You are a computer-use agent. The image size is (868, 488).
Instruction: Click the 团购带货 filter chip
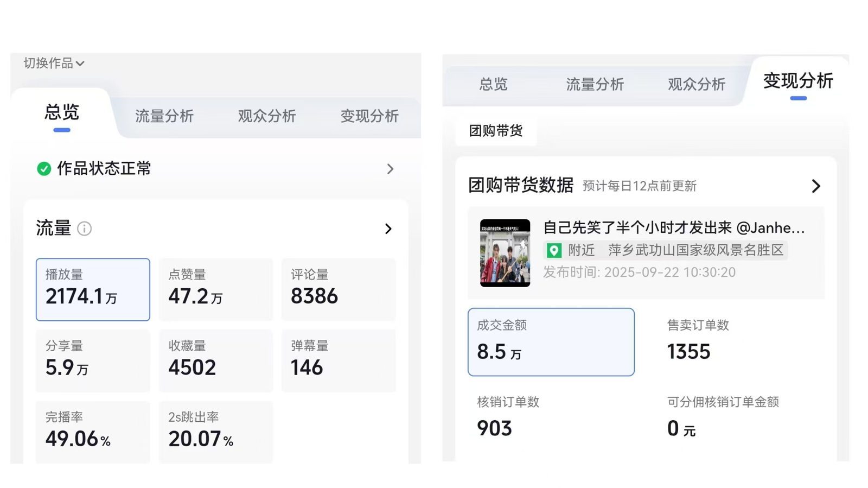click(496, 131)
